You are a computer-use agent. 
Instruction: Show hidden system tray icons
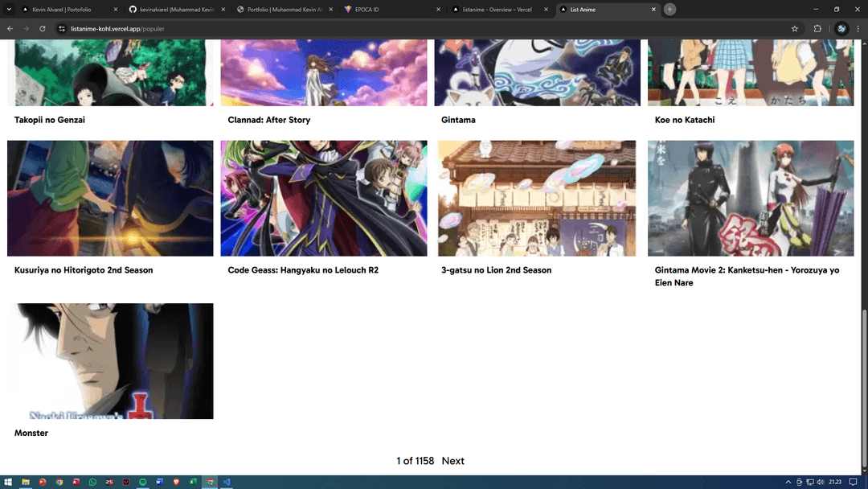[x=788, y=482]
